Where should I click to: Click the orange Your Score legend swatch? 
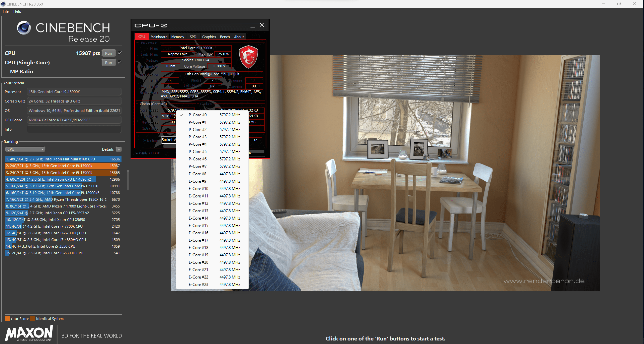7,319
